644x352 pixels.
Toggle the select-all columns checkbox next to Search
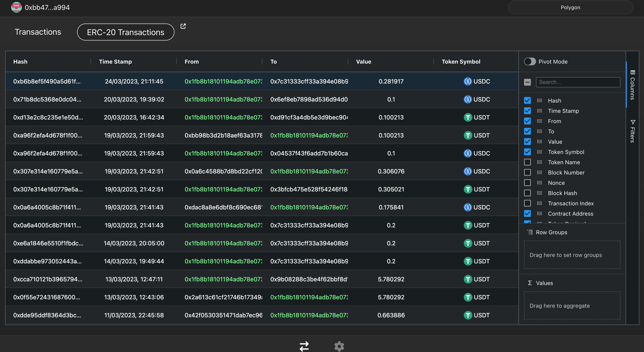click(x=527, y=82)
